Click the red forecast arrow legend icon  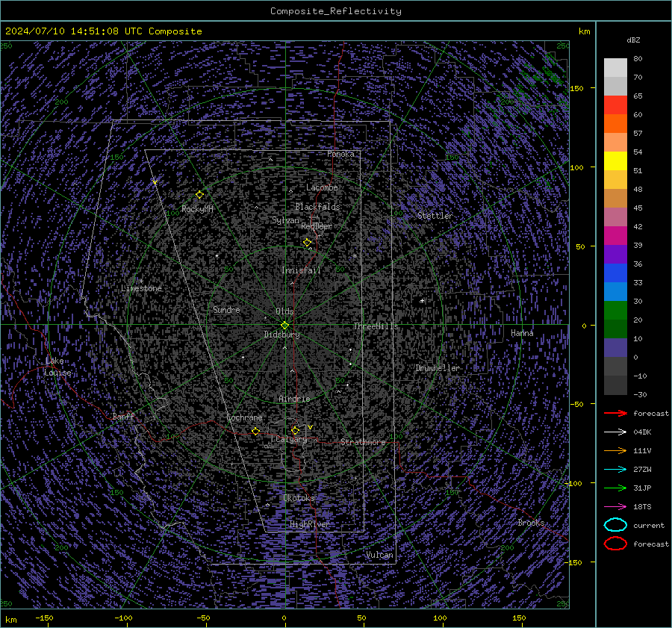(615, 413)
